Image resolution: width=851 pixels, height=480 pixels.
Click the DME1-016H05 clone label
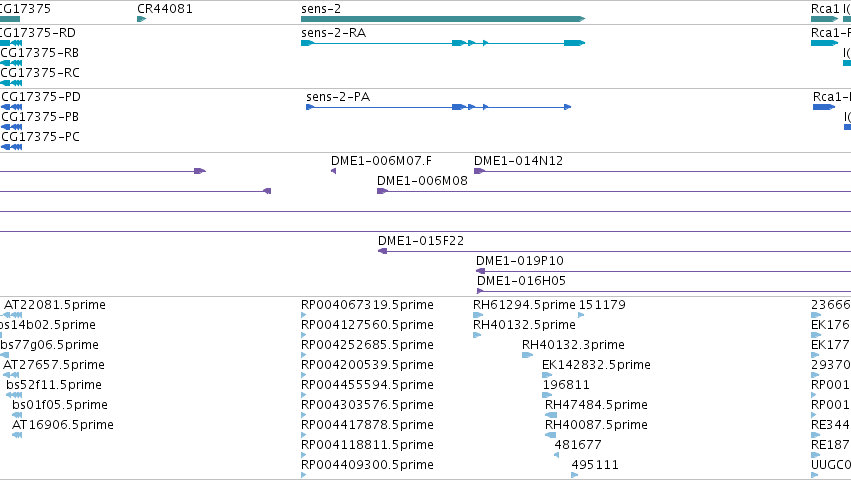pyautogui.click(x=521, y=281)
